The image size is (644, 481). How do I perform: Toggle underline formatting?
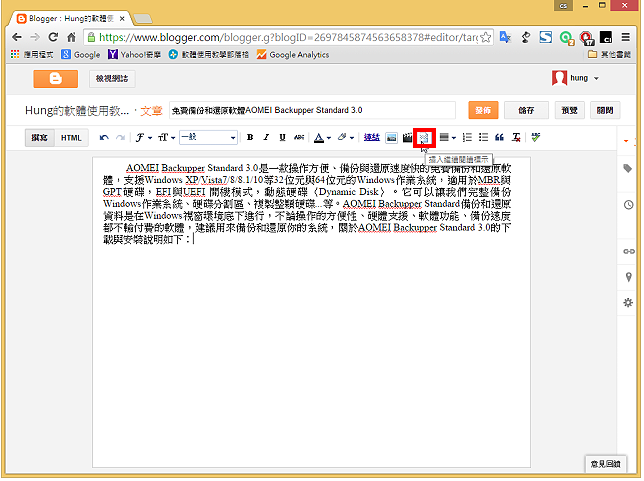(283, 138)
